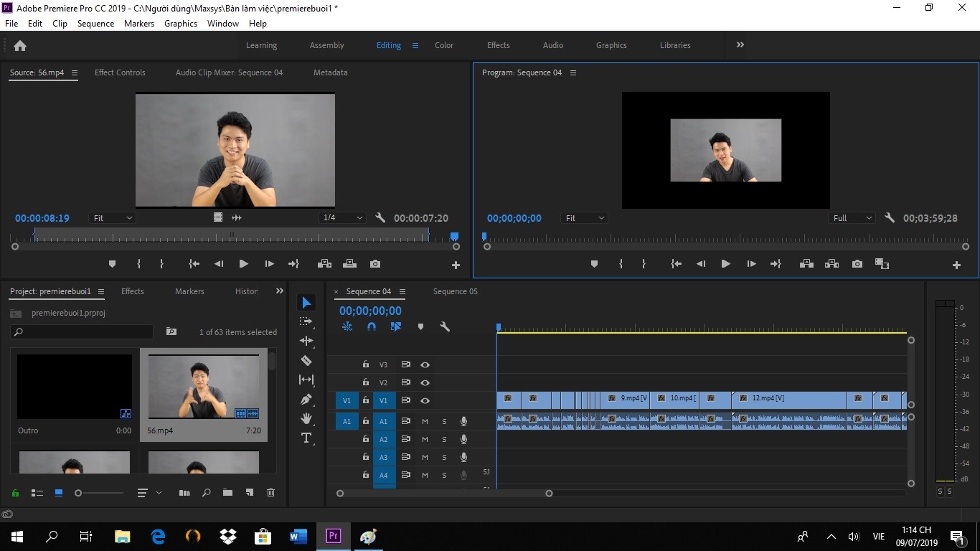Show more workspaces with double chevron

740,45
